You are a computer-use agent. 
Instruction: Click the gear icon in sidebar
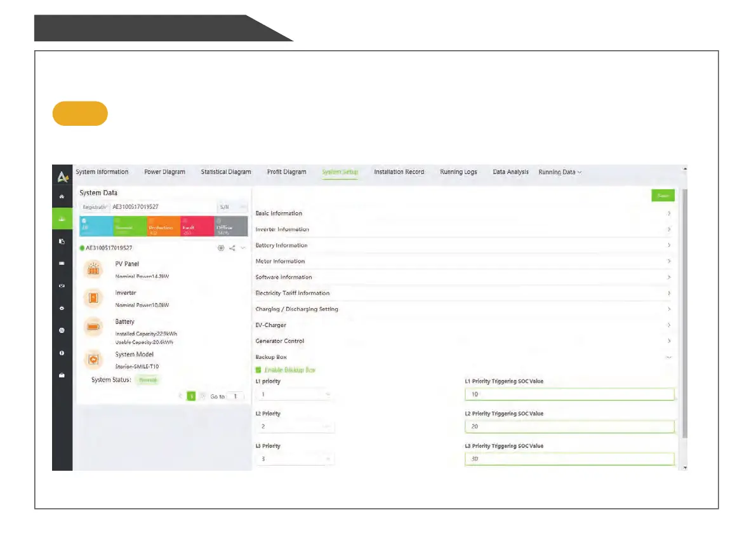(62, 308)
